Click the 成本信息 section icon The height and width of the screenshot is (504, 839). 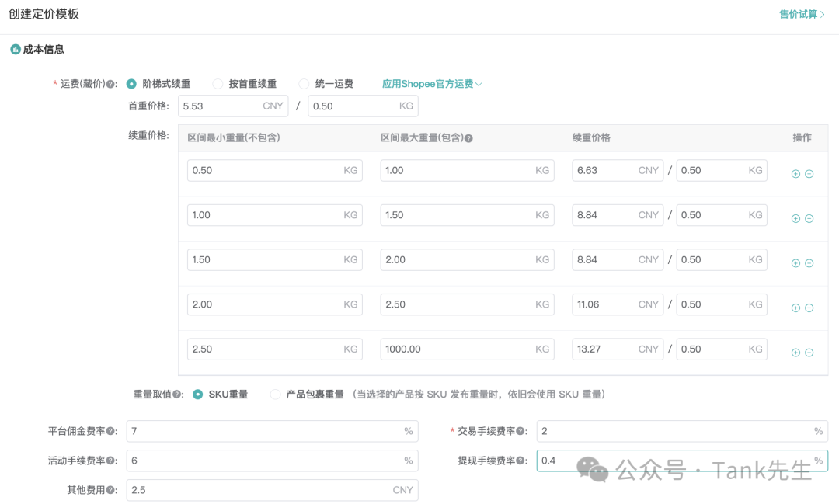16,49
